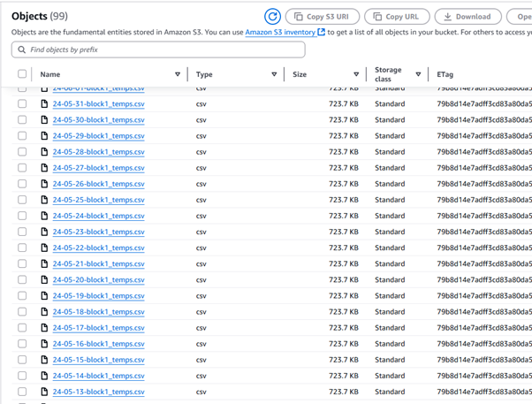Screen dimensions: 532x404
Task: Select checkbox for 24-05-29-block1_temps.csv
Action: [22, 135]
